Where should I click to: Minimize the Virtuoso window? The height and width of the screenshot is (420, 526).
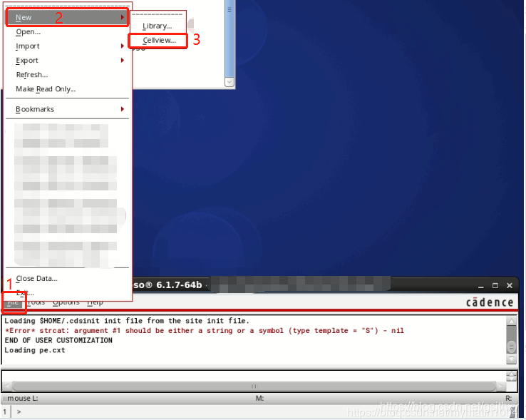pyautogui.click(x=480, y=286)
